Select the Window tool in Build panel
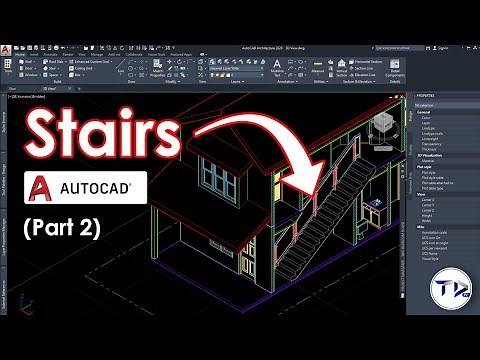The width and height of the screenshot is (480, 360). point(28,75)
